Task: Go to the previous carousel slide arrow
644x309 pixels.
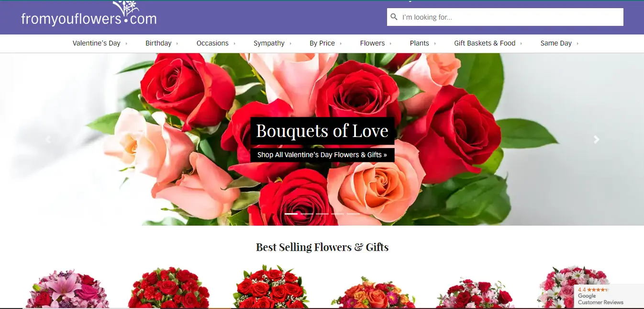Action: [x=48, y=139]
